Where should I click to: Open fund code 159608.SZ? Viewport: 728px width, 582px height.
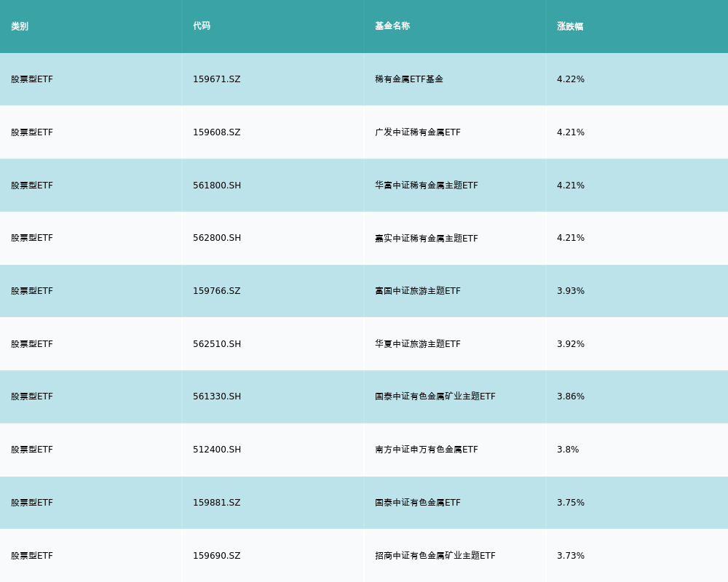click(216, 132)
